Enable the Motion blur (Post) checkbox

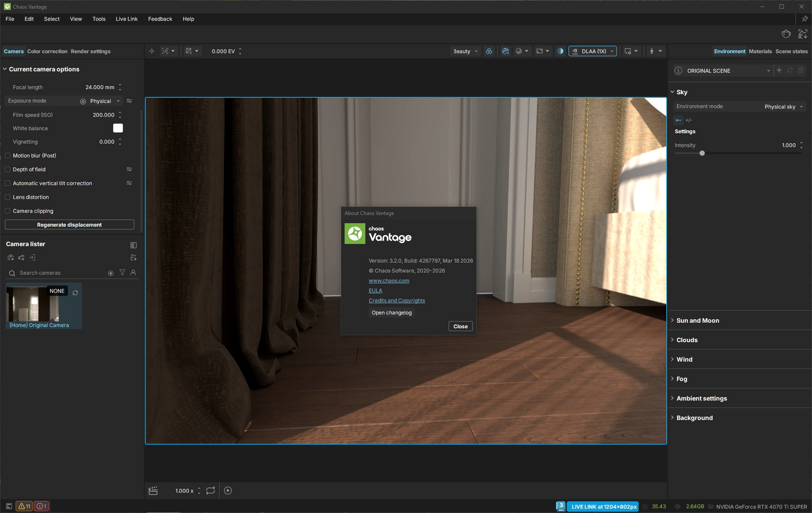coord(8,156)
